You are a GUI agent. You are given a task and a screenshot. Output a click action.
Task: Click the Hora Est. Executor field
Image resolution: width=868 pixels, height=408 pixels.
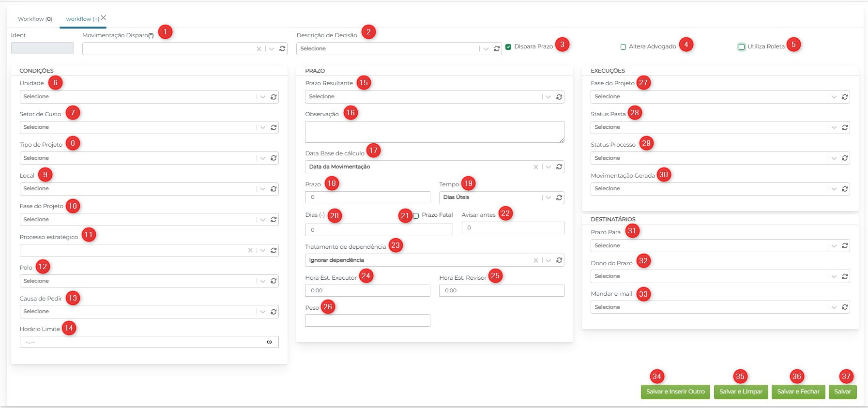coord(367,290)
